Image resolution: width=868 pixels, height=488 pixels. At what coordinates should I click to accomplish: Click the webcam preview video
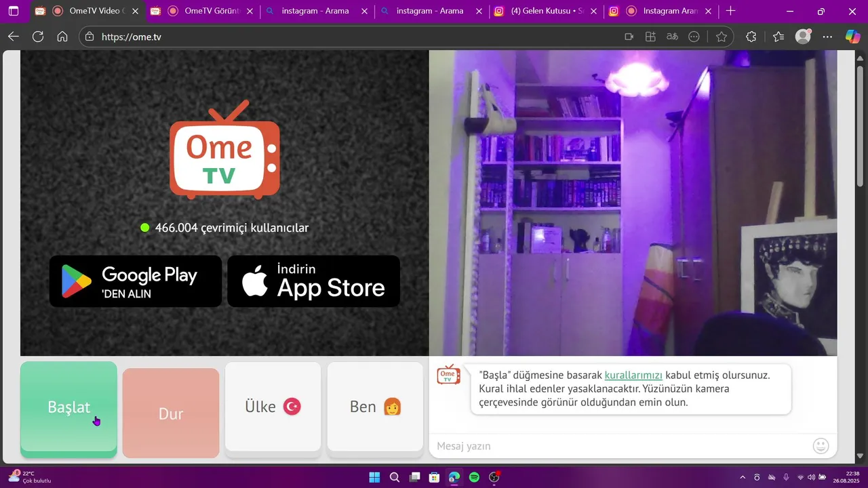[x=633, y=203]
